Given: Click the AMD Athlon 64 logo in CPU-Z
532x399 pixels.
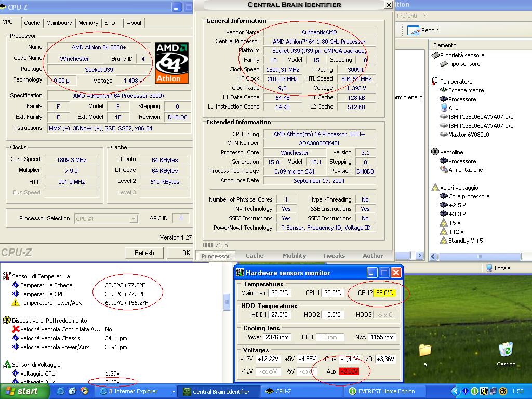Looking at the screenshot, I should 171,63.
